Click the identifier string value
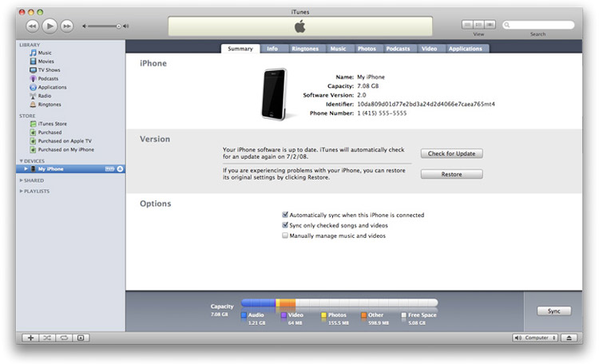 pos(426,104)
